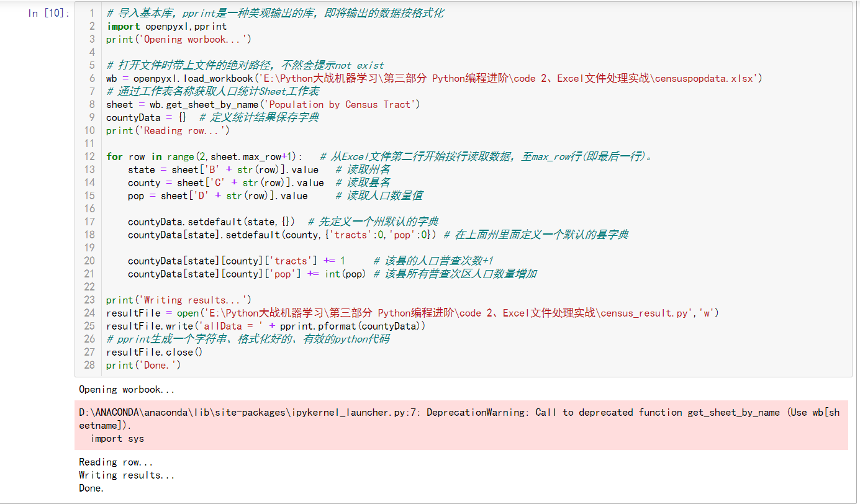
Task: Click 'import sys' in the warning output
Action: coord(117,438)
